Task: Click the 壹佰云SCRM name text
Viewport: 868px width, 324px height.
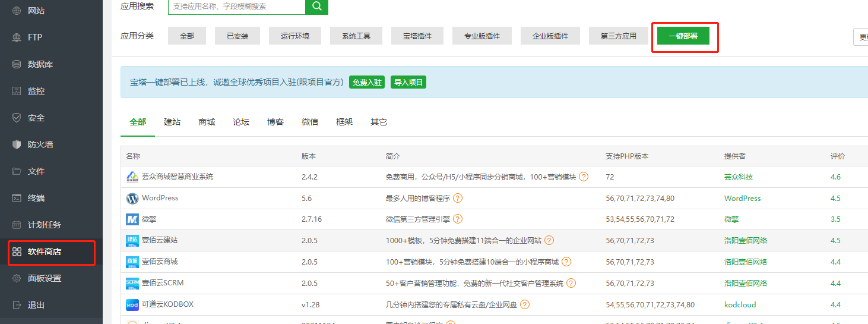Action: 163,283
